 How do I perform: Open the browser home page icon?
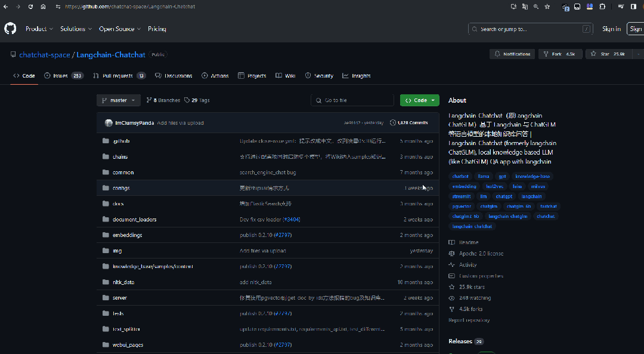(x=43, y=7)
